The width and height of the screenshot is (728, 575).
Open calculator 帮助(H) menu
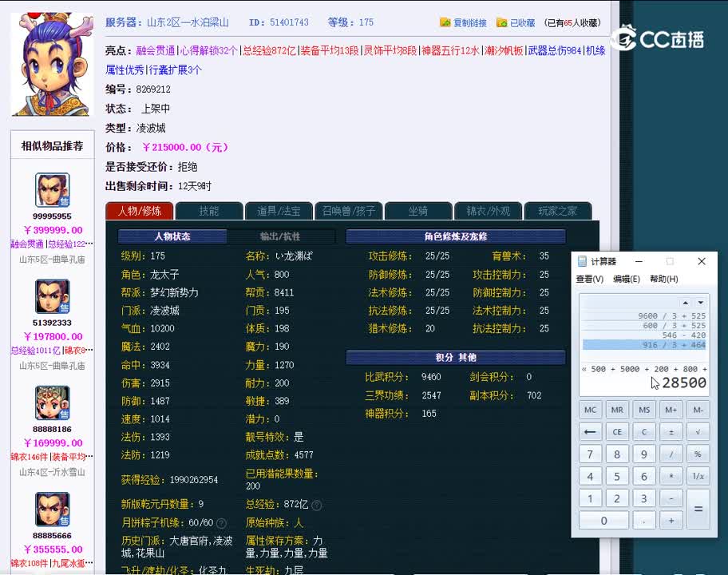pyautogui.click(x=663, y=279)
